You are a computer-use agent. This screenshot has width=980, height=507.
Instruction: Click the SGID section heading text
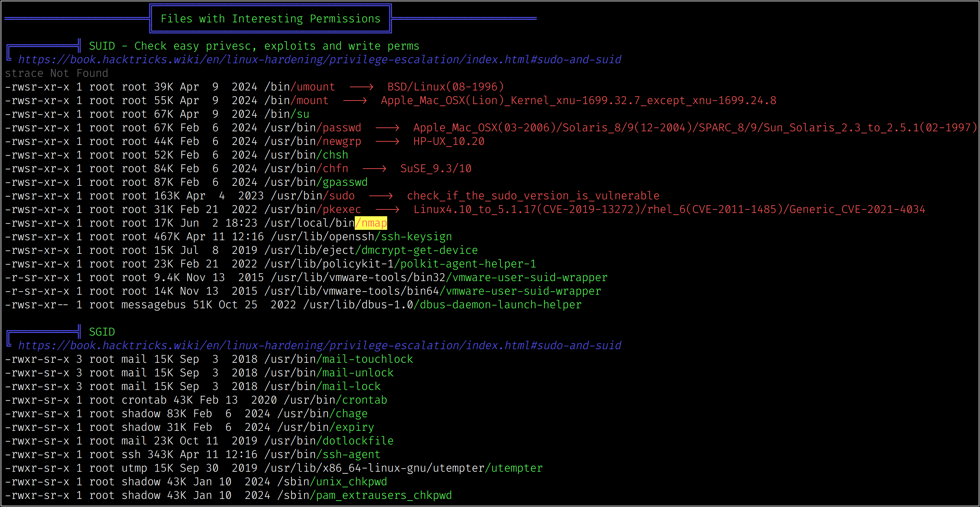tap(102, 332)
